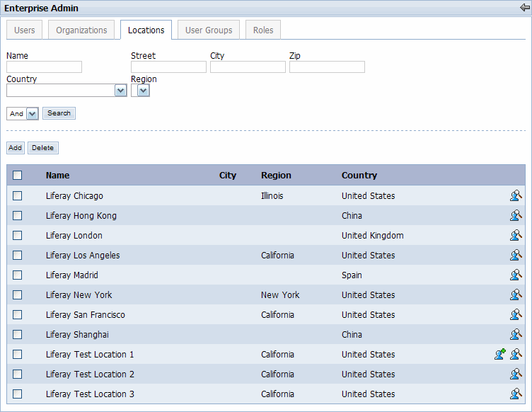
Task: Click view users icon for Liferay Shanghai
Action: point(516,335)
